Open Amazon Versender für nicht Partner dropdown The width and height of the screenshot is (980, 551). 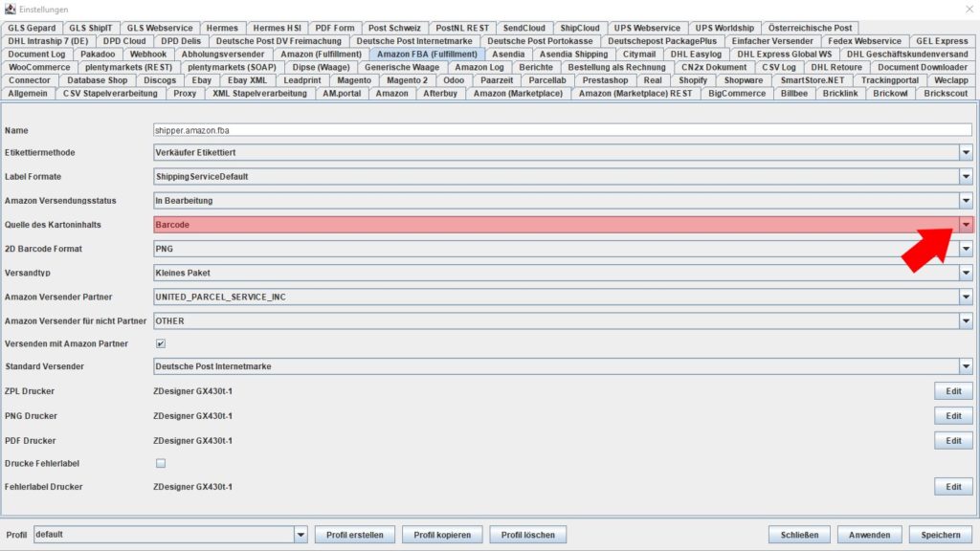coord(966,321)
